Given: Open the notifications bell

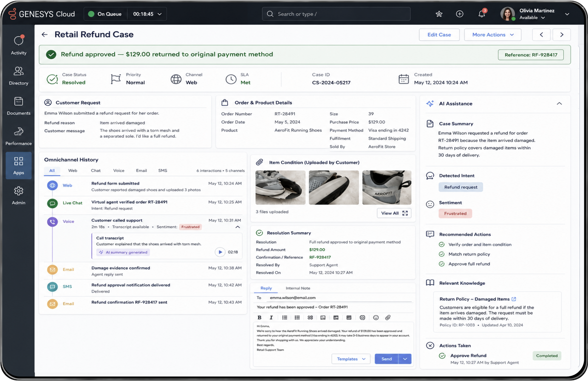Looking at the screenshot, I should click(x=482, y=14).
